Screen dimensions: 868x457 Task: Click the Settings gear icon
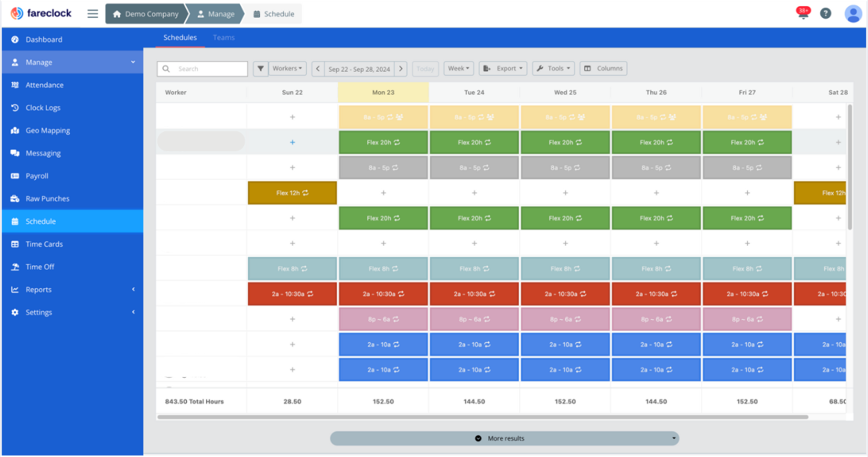pos(15,312)
